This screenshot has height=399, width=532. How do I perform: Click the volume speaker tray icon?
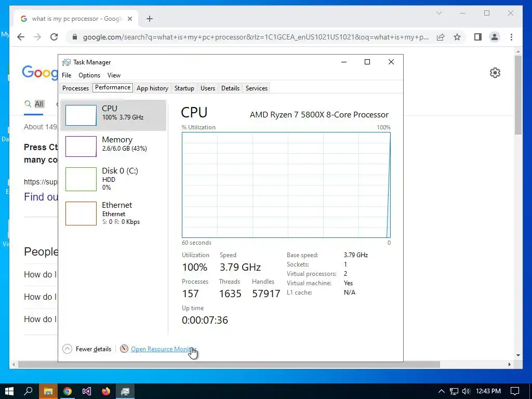(x=466, y=391)
